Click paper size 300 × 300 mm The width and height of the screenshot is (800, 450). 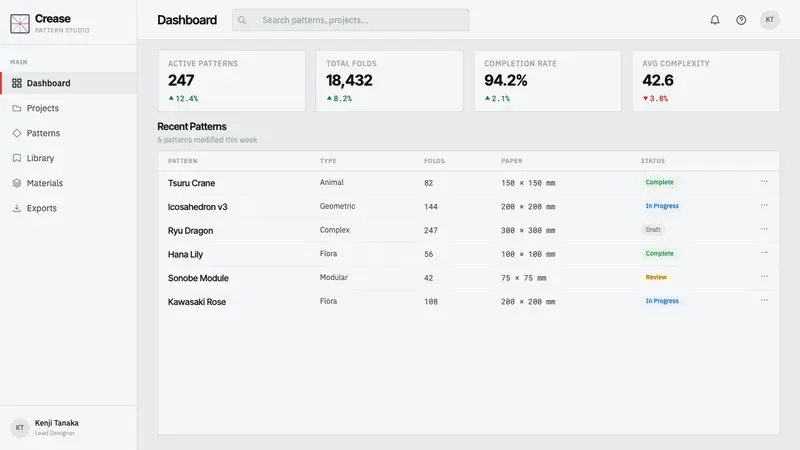(x=528, y=231)
